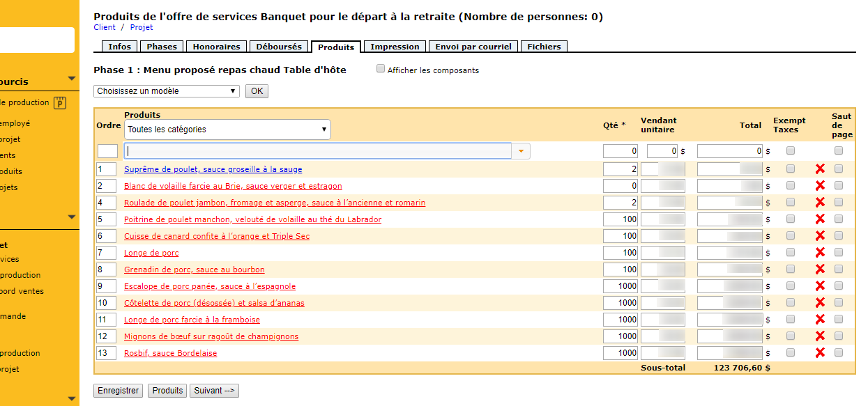Enable Afficher les composants checkbox
The width and height of the screenshot is (868, 406).
click(381, 69)
